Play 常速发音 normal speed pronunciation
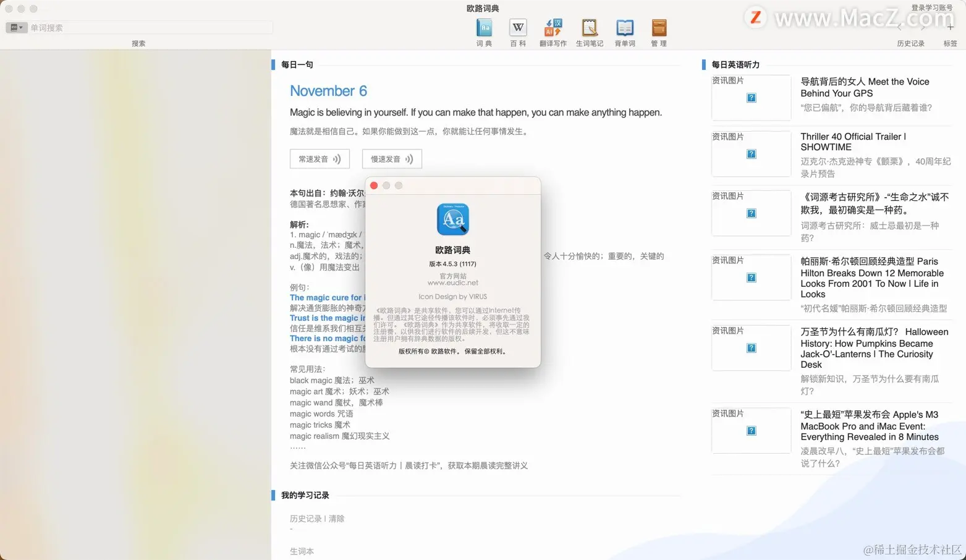 pyautogui.click(x=320, y=159)
